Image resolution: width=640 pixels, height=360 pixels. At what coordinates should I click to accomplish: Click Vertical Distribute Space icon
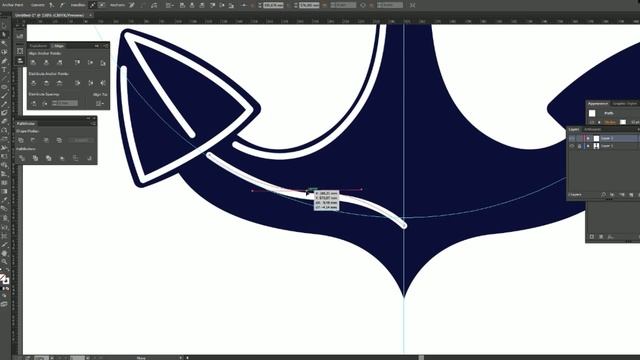(33, 104)
